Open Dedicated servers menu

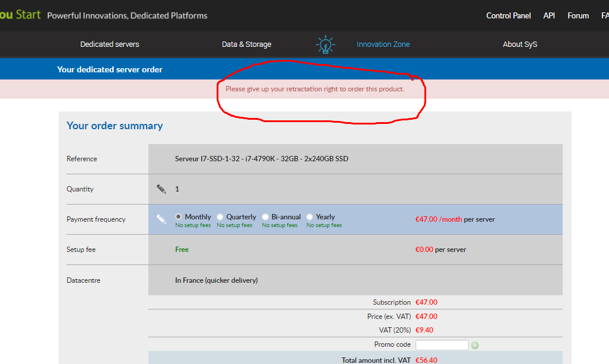tap(110, 44)
